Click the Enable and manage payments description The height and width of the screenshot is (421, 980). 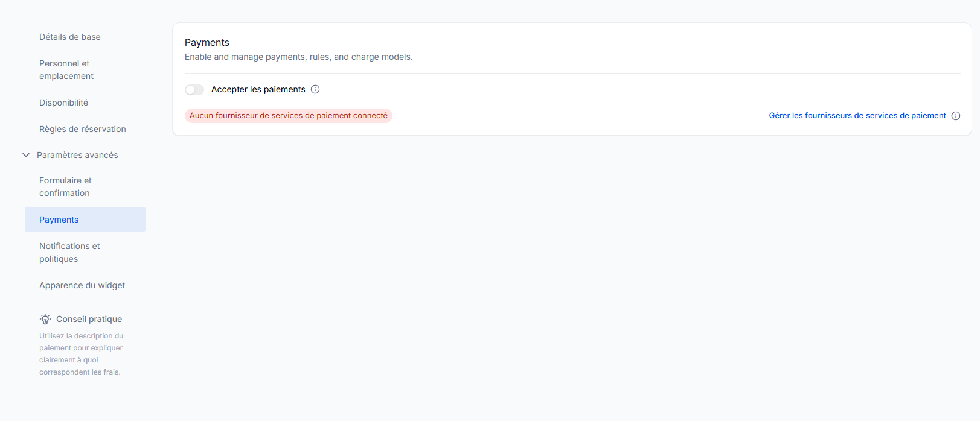298,57
